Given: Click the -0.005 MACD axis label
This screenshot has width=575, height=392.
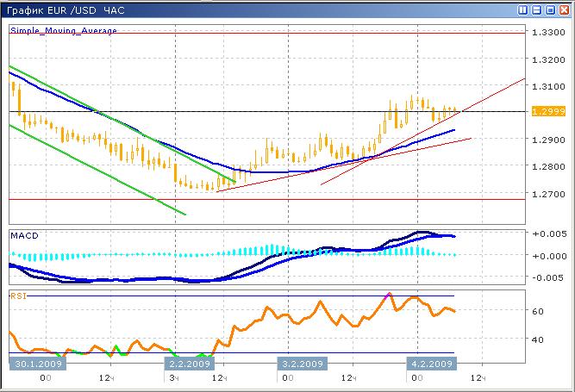Looking at the screenshot, I should pos(549,277).
